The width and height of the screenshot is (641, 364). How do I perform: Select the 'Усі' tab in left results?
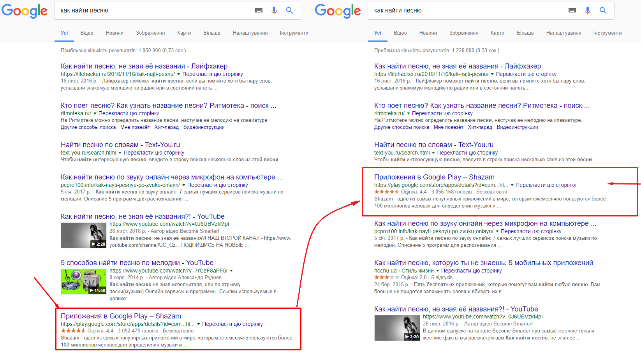pos(64,33)
